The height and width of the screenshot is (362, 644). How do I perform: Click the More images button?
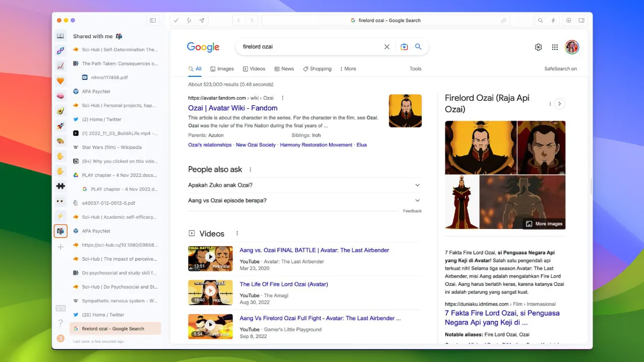[x=544, y=224]
